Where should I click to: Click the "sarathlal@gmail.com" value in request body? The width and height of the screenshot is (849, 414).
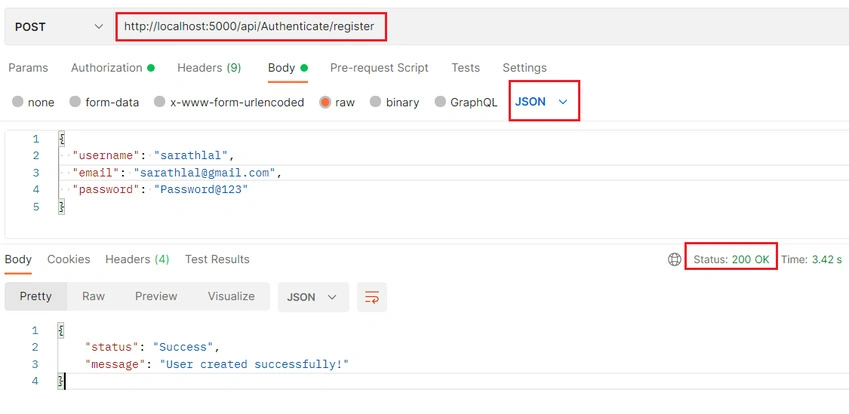(x=205, y=173)
